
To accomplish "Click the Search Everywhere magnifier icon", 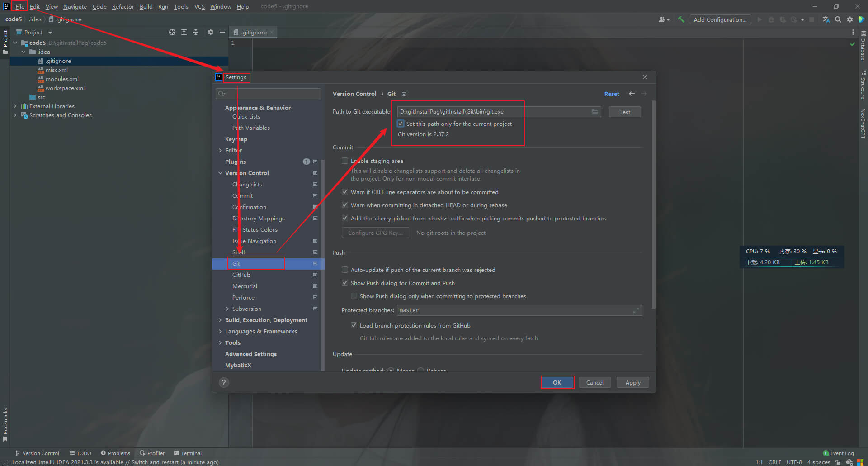I will pos(838,19).
